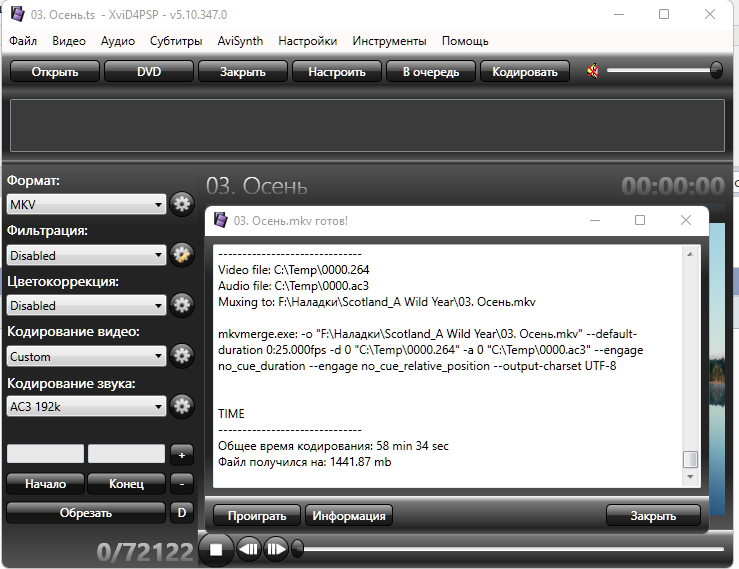Viewport: 739px width, 569px height.
Task: Adjust the volume slider knob
Action: (x=716, y=70)
